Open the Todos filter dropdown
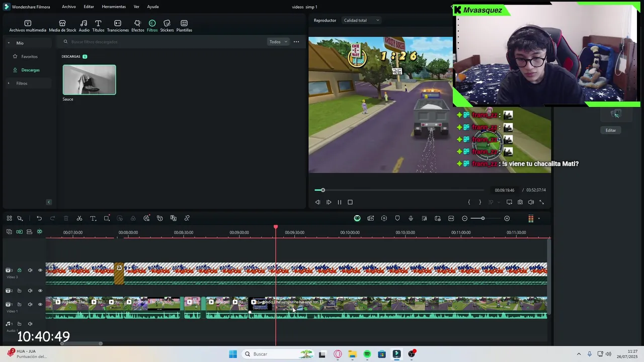This screenshot has width=644, height=362. [278, 42]
